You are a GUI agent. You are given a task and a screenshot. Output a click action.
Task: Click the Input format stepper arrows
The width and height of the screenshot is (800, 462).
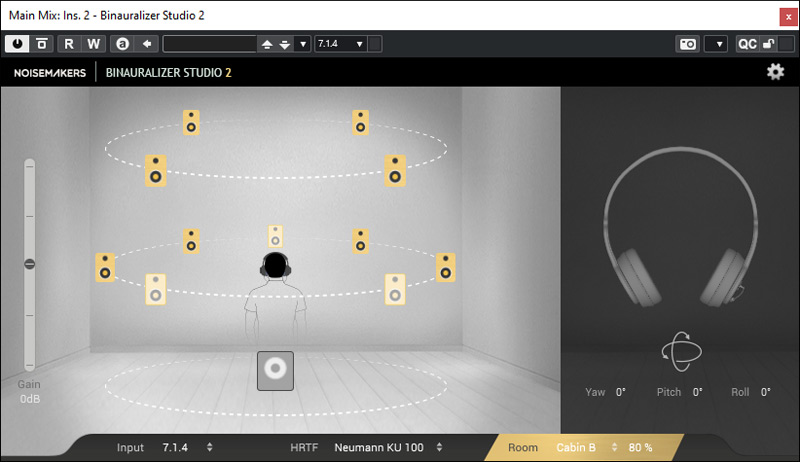pyautogui.click(x=209, y=448)
